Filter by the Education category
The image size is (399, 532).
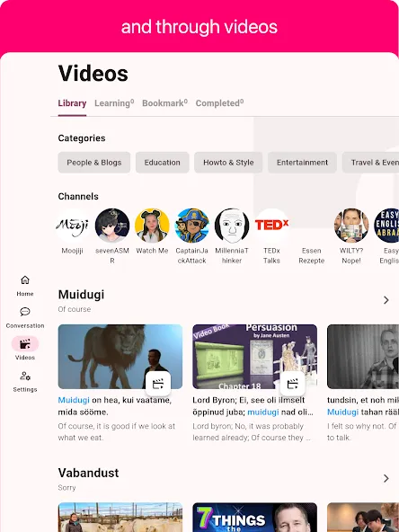tap(162, 163)
